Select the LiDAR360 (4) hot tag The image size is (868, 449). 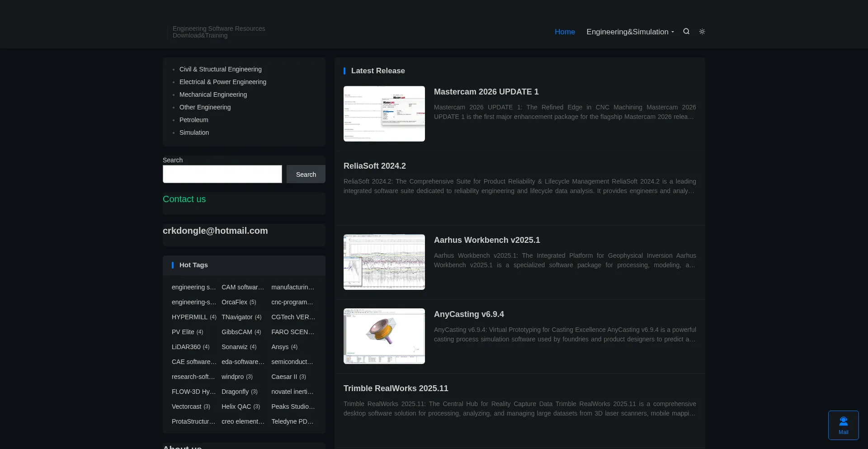(x=191, y=347)
